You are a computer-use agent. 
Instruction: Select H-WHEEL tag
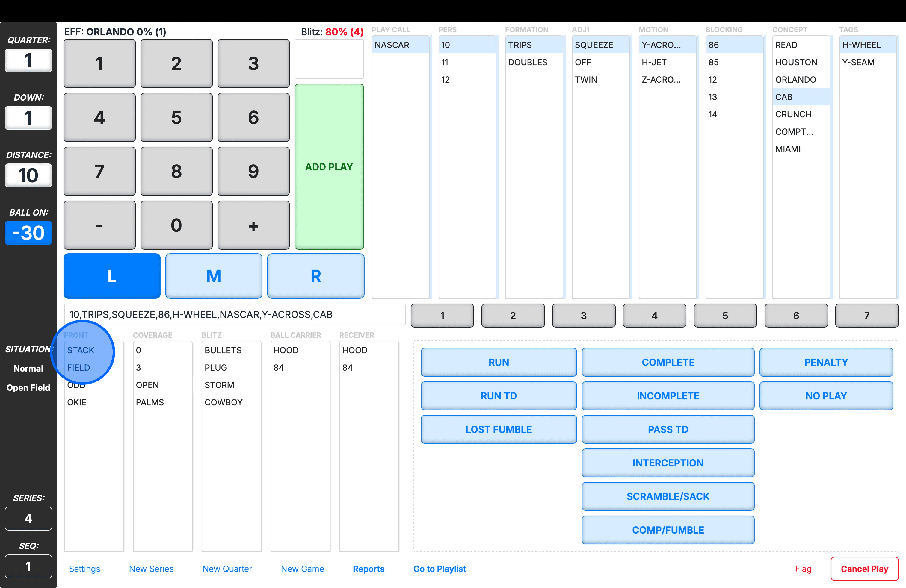[868, 45]
